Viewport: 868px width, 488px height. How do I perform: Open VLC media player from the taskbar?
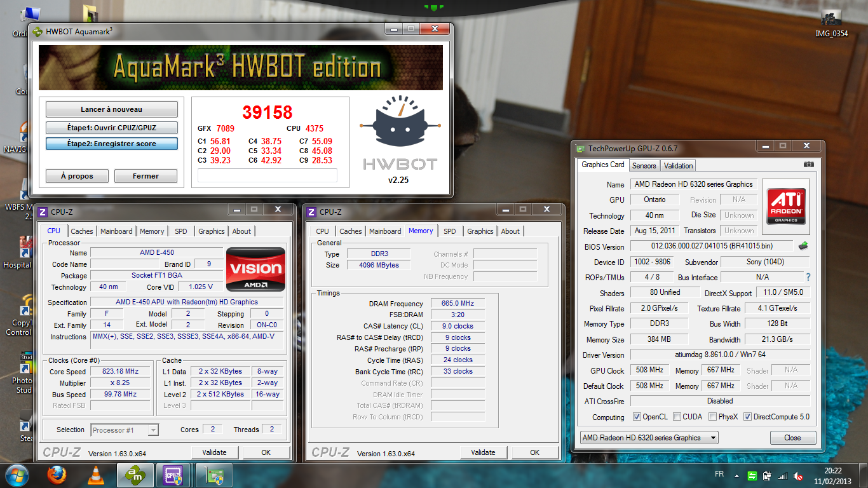[95, 475]
